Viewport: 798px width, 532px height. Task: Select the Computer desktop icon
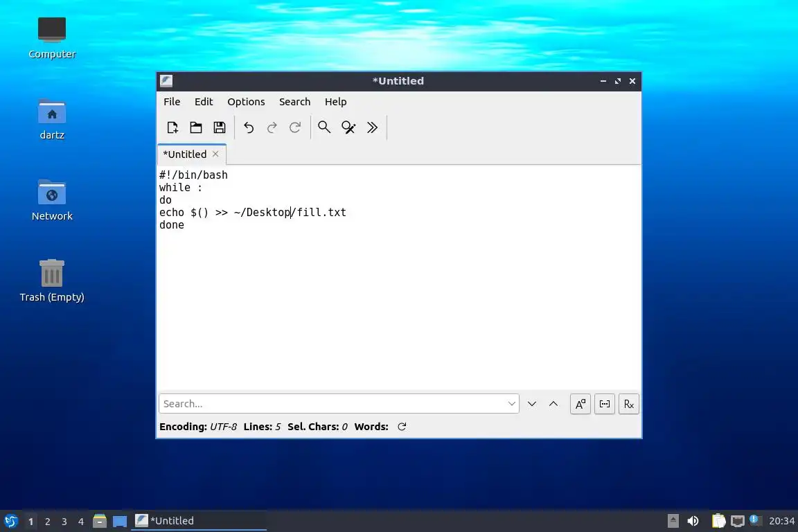52,38
